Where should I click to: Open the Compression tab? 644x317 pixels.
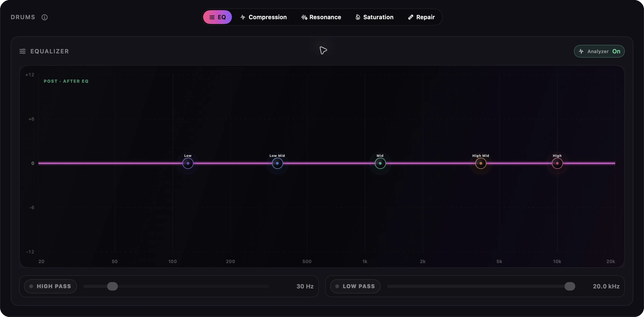tap(264, 17)
